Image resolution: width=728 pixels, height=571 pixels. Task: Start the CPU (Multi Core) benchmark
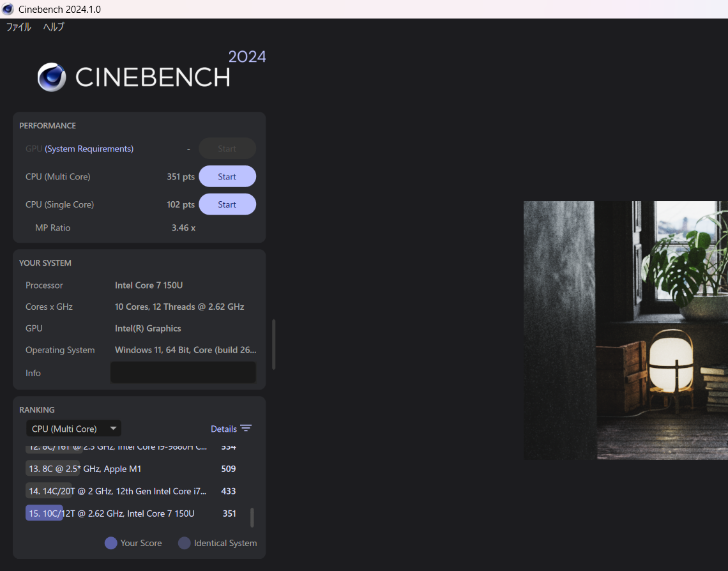click(227, 176)
